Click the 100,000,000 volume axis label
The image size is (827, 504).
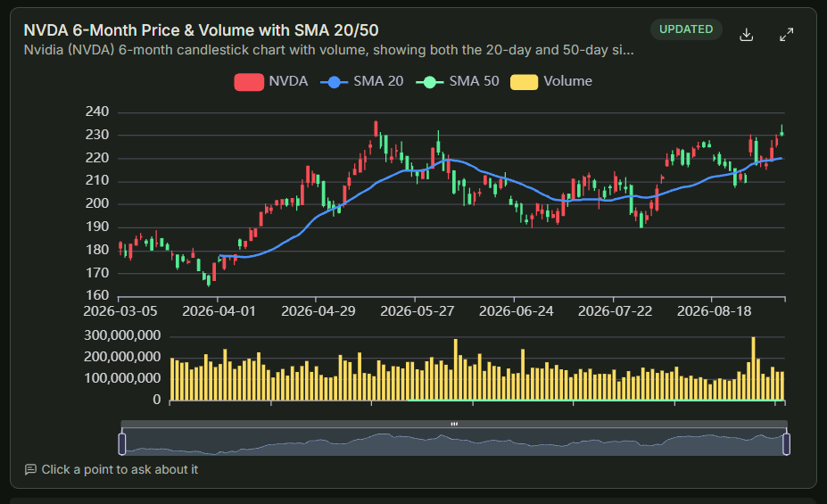tap(122, 378)
